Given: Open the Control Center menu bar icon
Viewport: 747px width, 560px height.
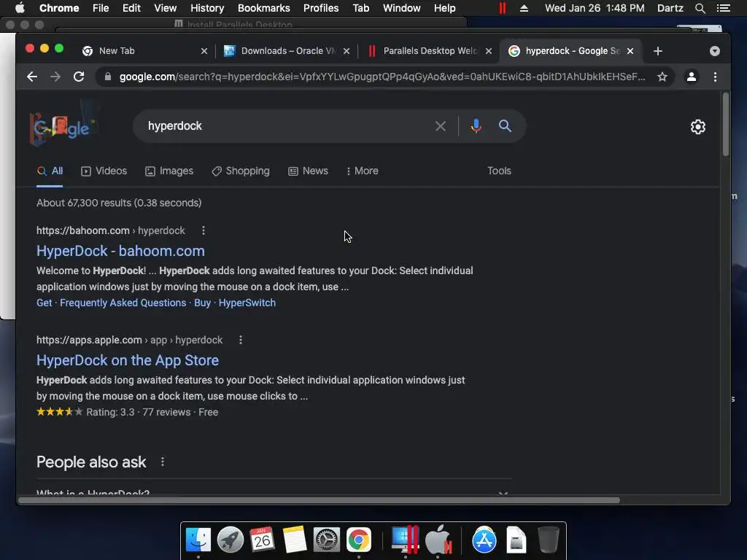Looking at the screenshot, I should point(723,8).
